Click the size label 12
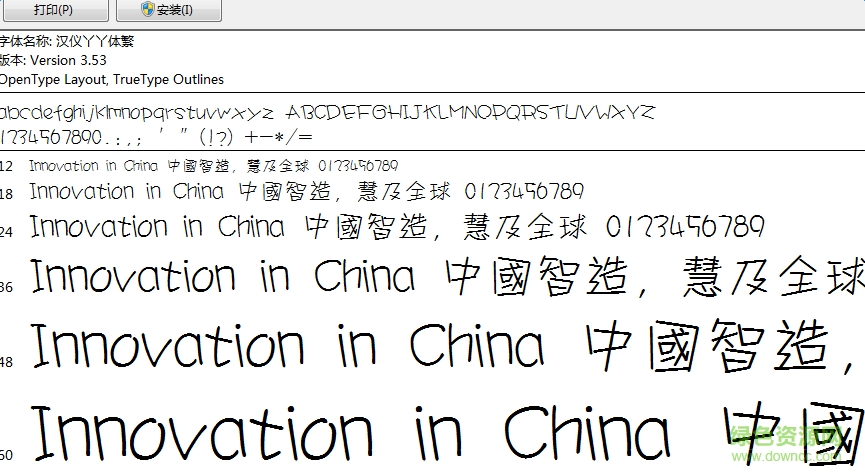 6,166
